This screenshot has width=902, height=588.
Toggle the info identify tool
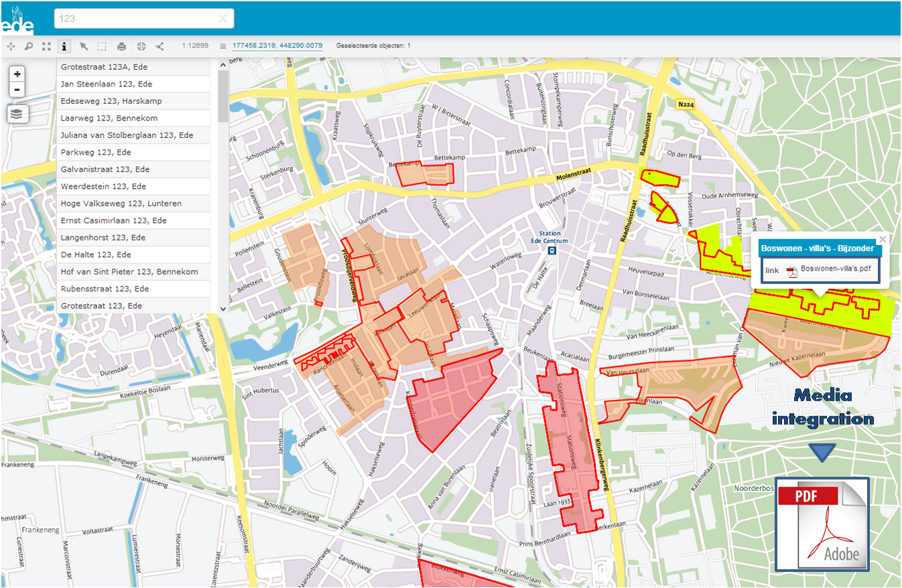pyautogui.click(x=64, y=46)
